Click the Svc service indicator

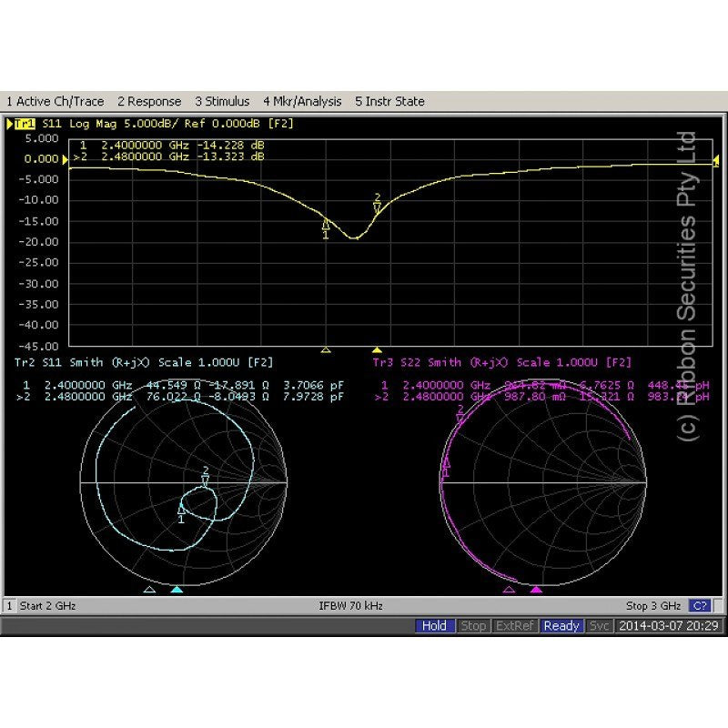point(600,626)
